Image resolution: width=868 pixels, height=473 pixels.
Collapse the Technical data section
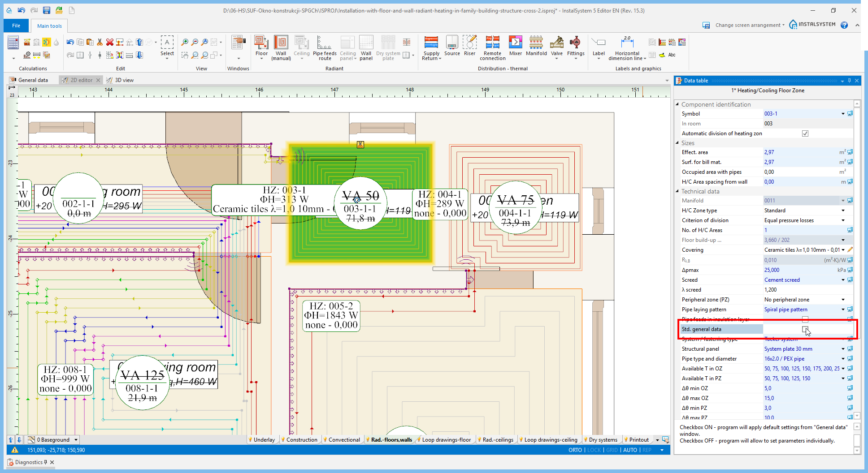[x=677, y=191]
